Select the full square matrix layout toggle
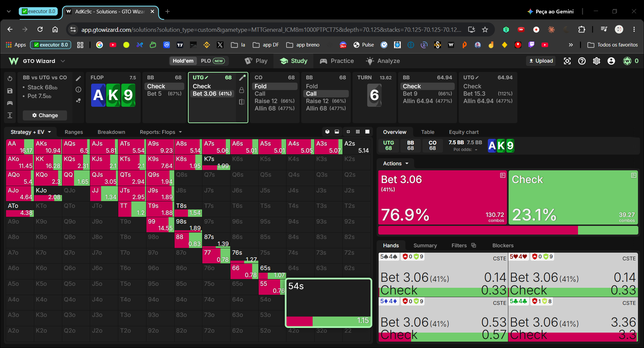This screenshot has width=644, height=348. 367,132
